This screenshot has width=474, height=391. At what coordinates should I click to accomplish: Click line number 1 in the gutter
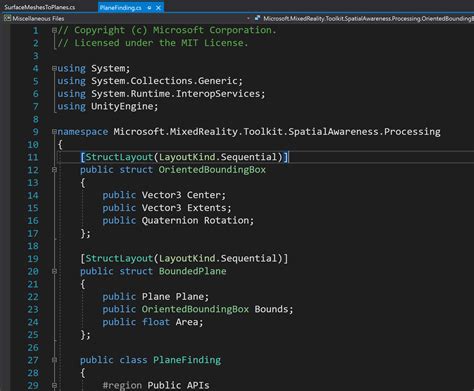[x=35, y=30]
